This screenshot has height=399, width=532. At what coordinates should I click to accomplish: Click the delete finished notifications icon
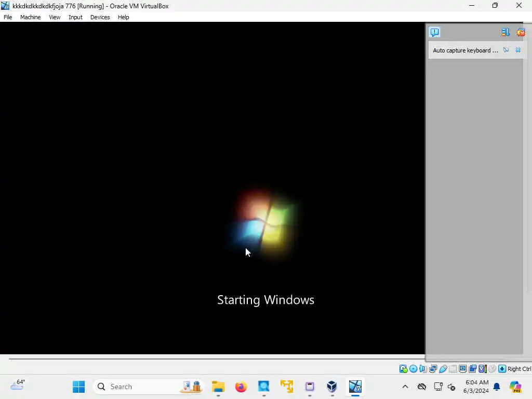(521, 32)
